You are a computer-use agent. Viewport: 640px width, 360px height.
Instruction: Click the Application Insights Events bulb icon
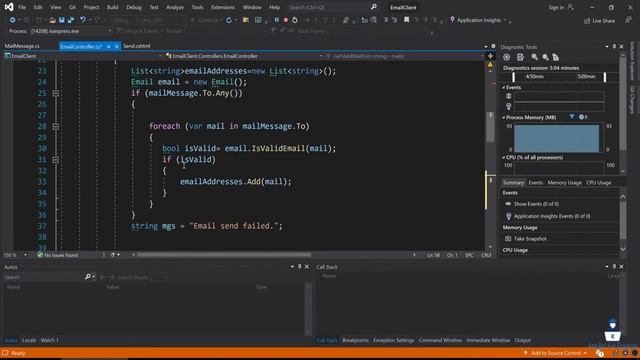click(x=508, y=216)
